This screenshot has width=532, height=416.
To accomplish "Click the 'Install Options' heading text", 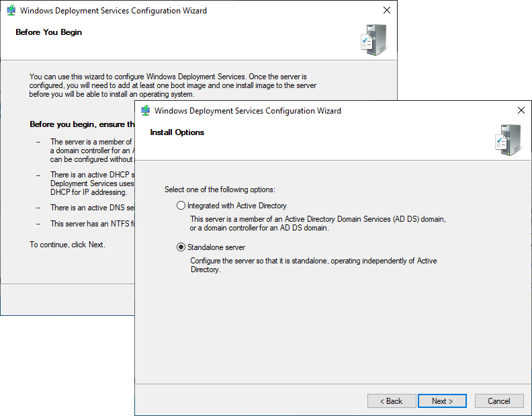I will (x=177, y=132).
